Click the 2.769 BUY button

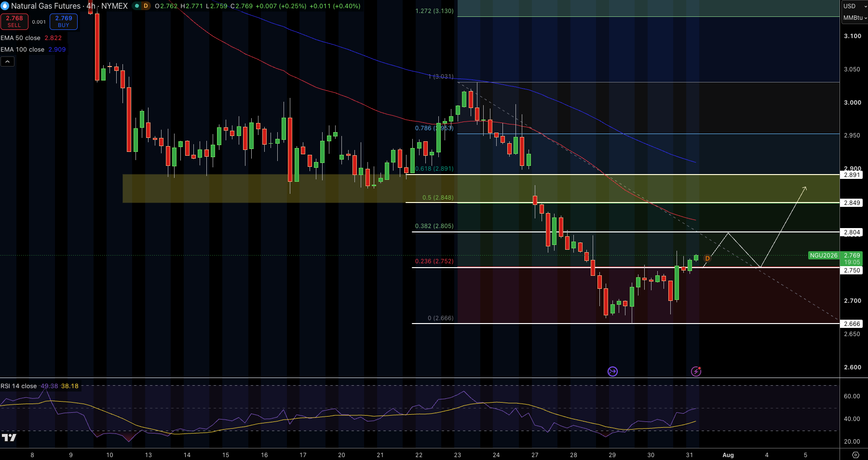click(x=64, y=22)
